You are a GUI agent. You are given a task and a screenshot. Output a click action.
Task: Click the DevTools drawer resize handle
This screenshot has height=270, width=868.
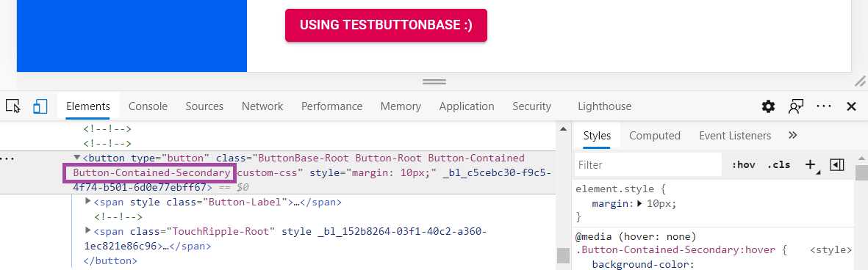[434, 81]
